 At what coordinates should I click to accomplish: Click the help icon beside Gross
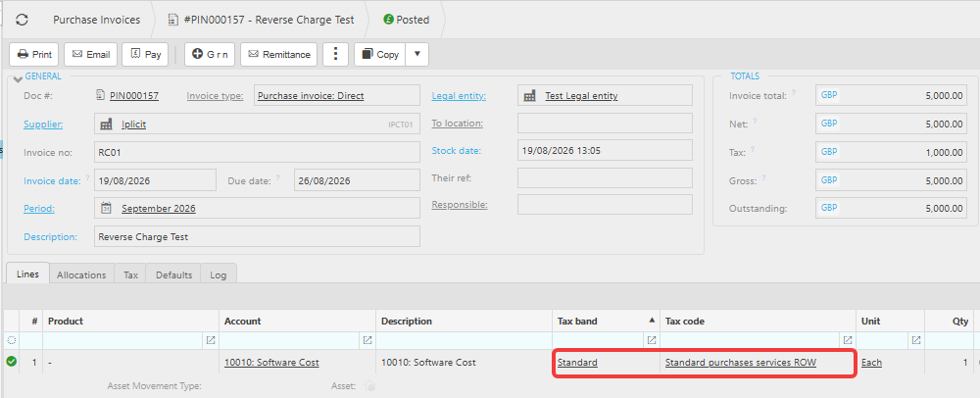pyautogui.click(x=764, y=177)
